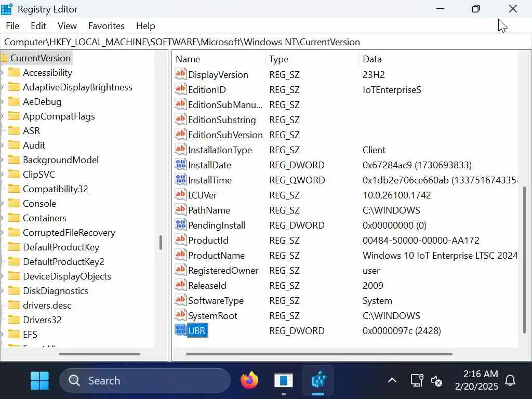532x399 pixels.
Task: Expand the Accessibility key
Action: [x=3, y=73]
